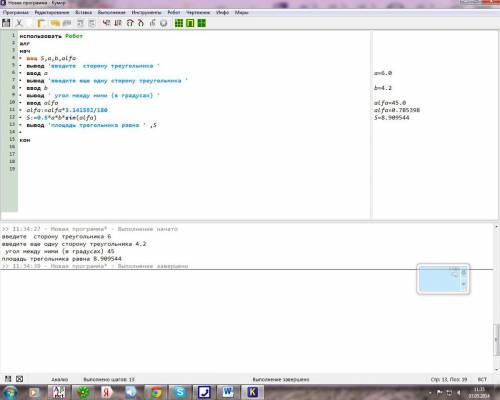Click the Cut scissors toolbar icon
The width and height of the screenshot is (500, 400).
pyautogui.click(x=19, y=23)
